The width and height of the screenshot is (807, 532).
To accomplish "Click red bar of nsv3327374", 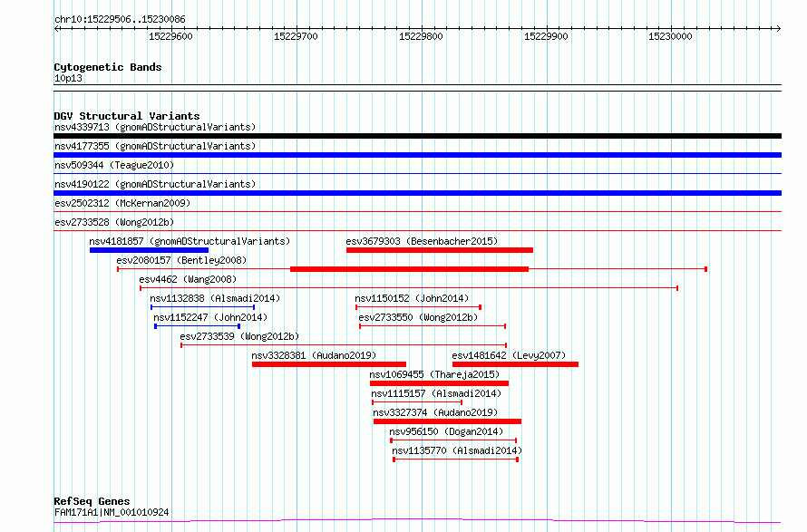I will click(447, 421).
